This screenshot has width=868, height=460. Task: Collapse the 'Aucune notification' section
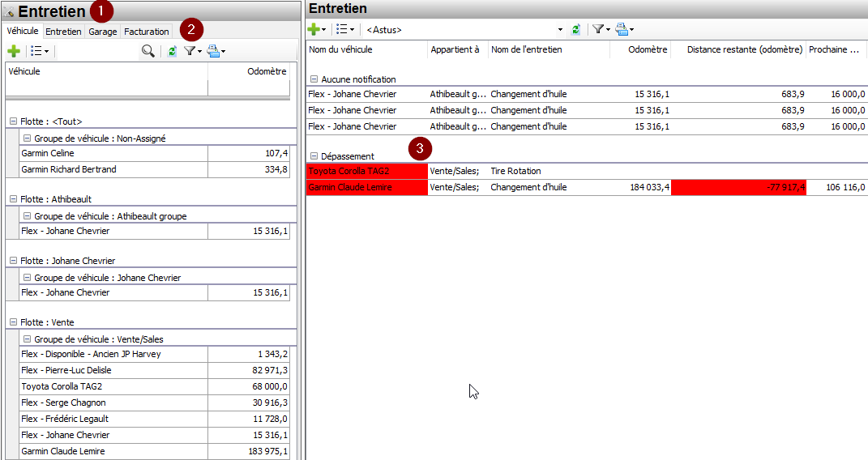click(x=314, y=80)
